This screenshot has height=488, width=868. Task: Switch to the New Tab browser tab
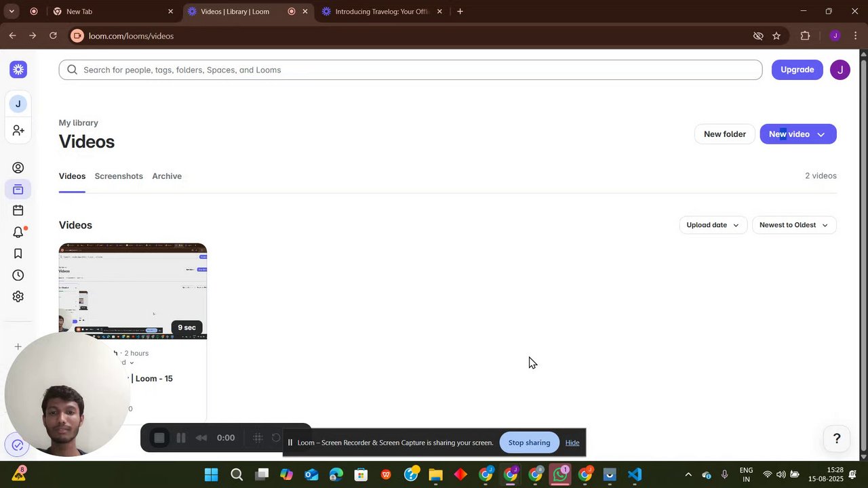click(112, 12)
